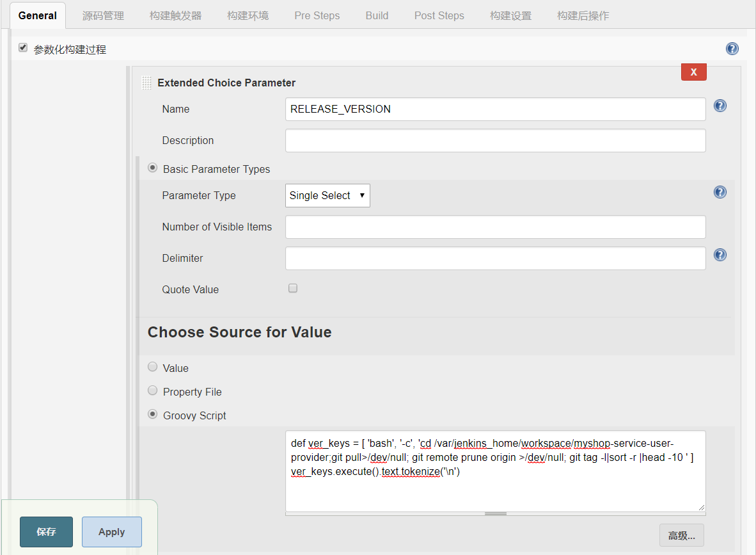
Task: Open help for Parameter Type
Action: [x=720, y=193]
